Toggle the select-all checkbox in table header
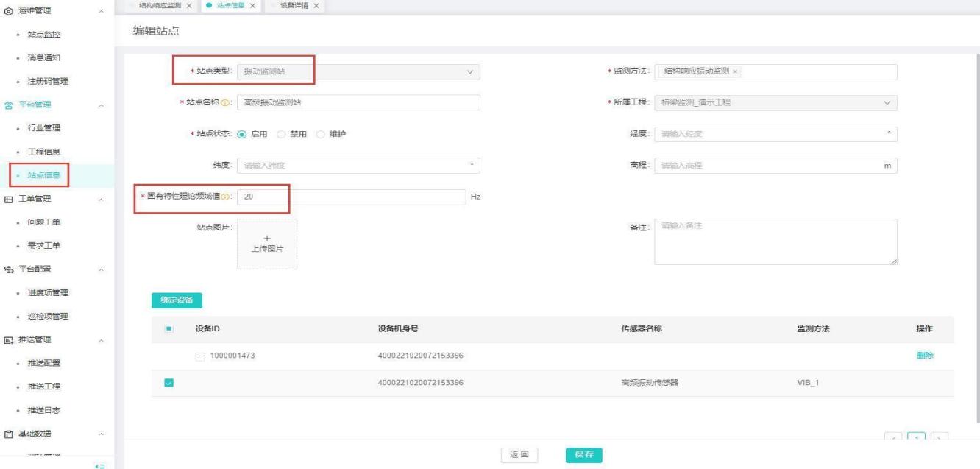The height and width of the screenshot is (469, 980). coord(167,329)
